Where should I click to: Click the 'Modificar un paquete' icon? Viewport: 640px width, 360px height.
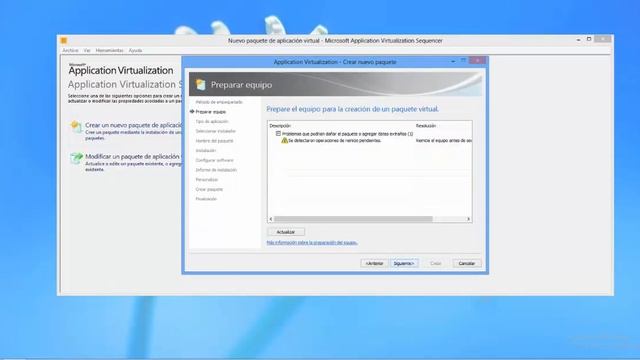click(x=76, y=158)
